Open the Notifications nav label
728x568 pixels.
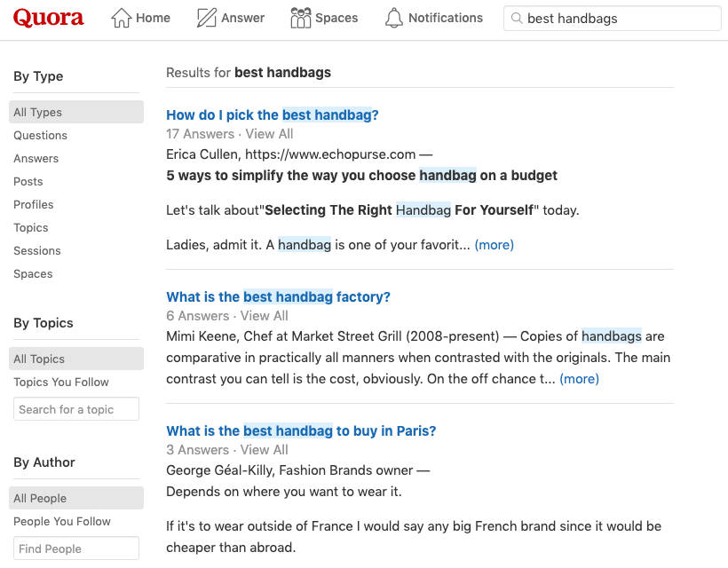[x=446, y=18]
